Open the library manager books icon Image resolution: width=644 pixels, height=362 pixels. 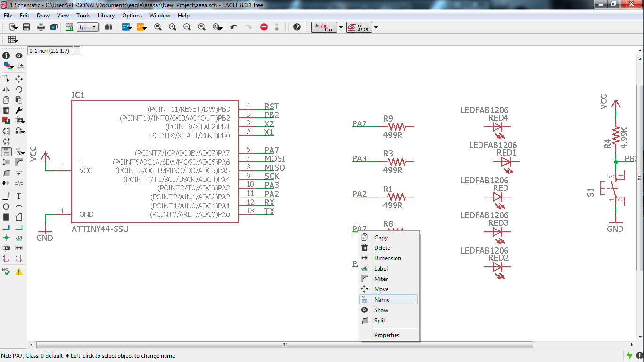[x=108, y=27]
